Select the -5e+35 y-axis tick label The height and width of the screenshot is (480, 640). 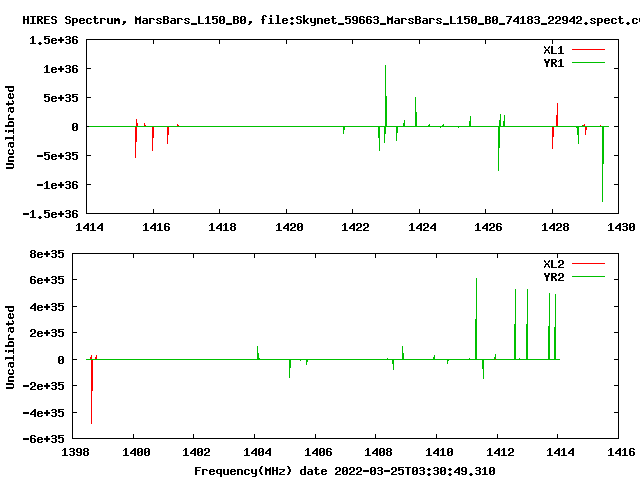[57, 156]
